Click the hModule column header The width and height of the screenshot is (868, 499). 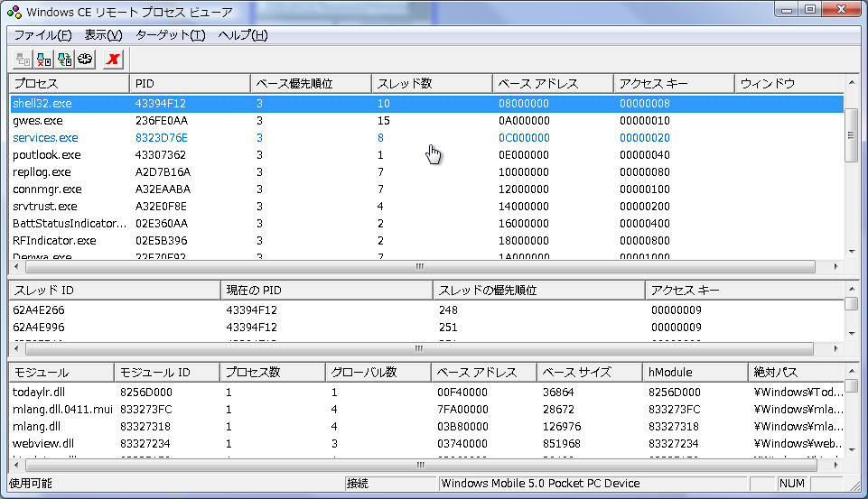tap(695, 373)
